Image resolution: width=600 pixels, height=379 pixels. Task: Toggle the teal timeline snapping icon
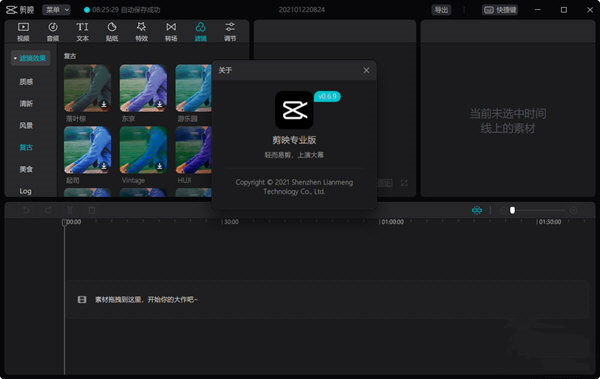point(477,210)
